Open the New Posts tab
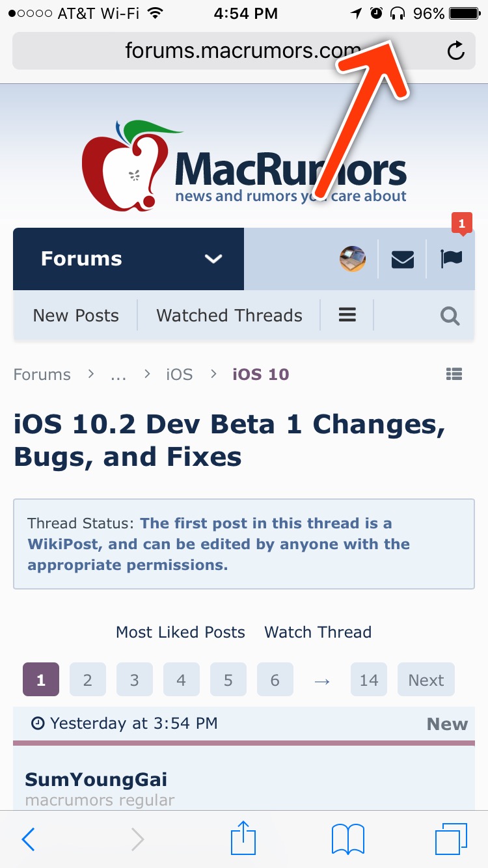 pos(76,316)
